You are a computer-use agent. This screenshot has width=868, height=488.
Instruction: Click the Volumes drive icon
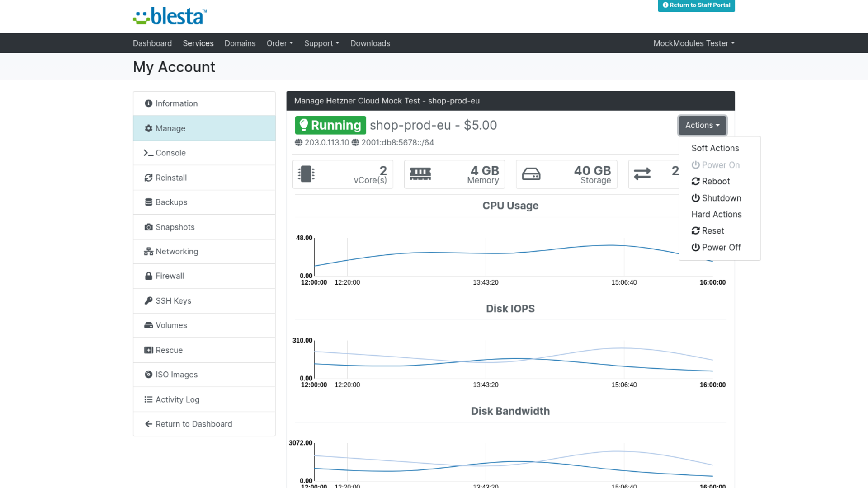(x=148, y=325)
